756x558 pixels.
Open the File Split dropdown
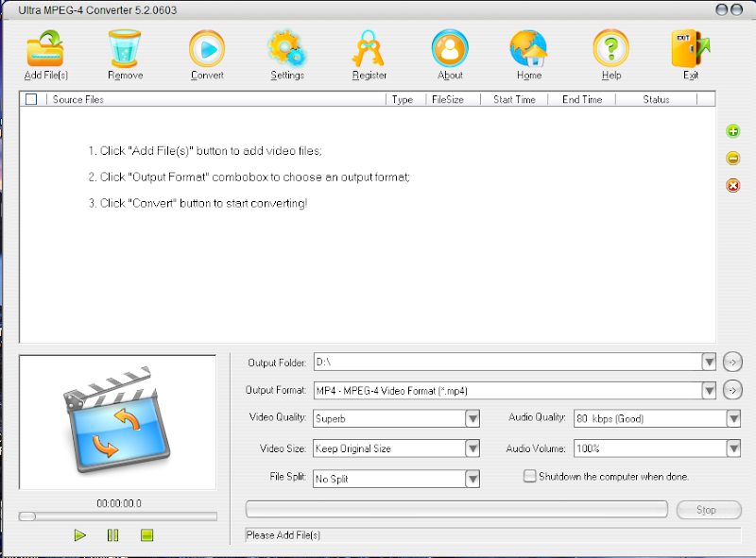472,479
